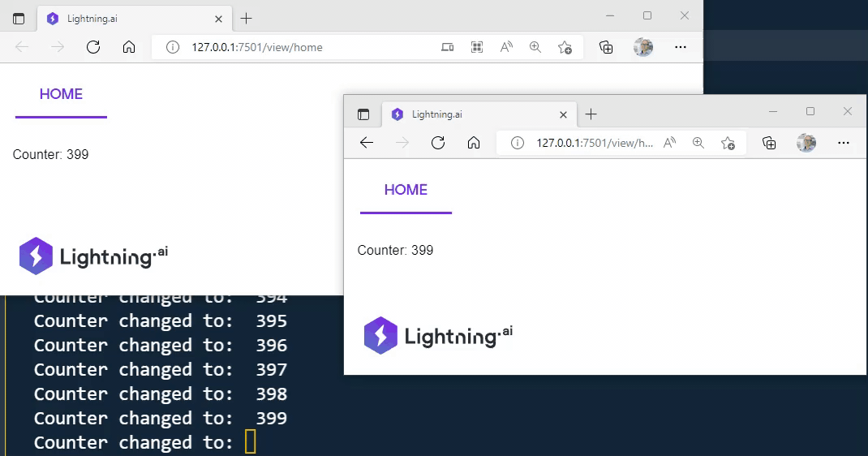Close the Lightning.ai tab in the back window
The height and width of the screenshot is (456, 868).
(219, 19)
